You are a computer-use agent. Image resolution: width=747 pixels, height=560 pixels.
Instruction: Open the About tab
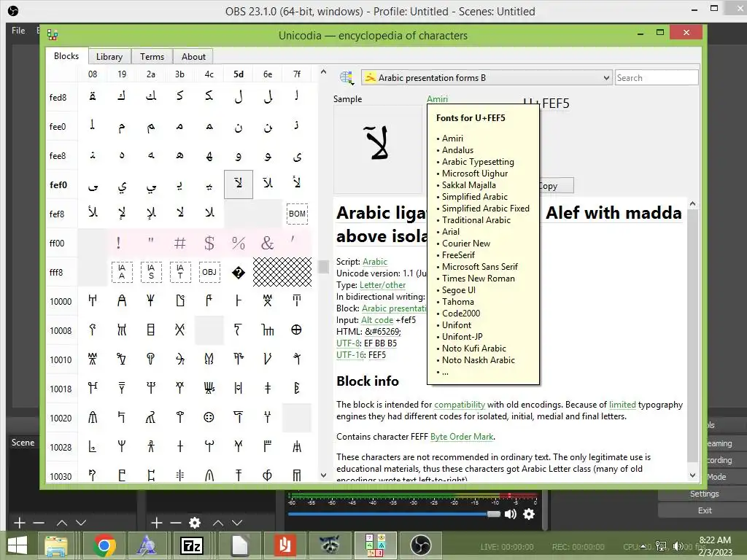click(193, 57)
